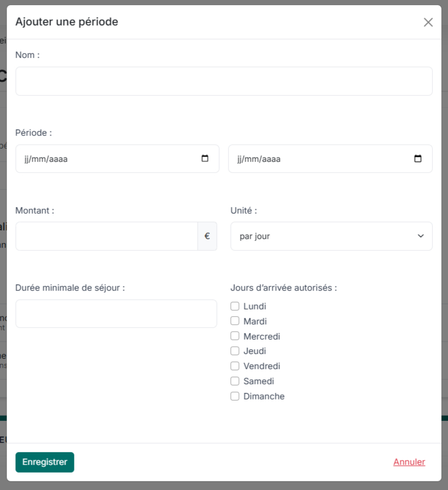The width and height of the screenshot is (448, 490).
Task: Click the euro symbol beside Montant
Action: [207, 236]
